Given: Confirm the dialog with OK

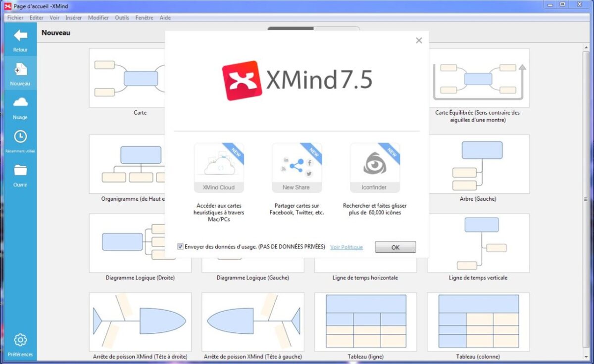Looking at the screenshot, I should click(x=395, y=247).
